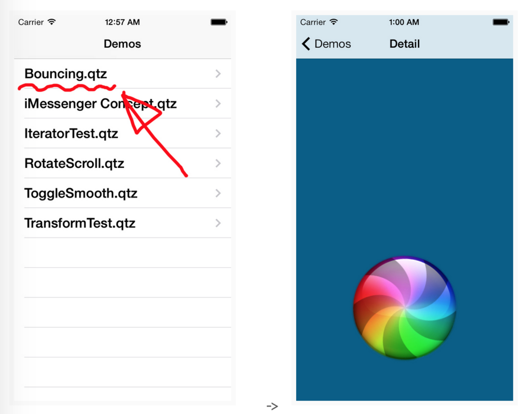The height and width of the screenshot is (414, 532).
Task: Open Bouncing.qtz in the Demos list
Action: tap(123, 74)
